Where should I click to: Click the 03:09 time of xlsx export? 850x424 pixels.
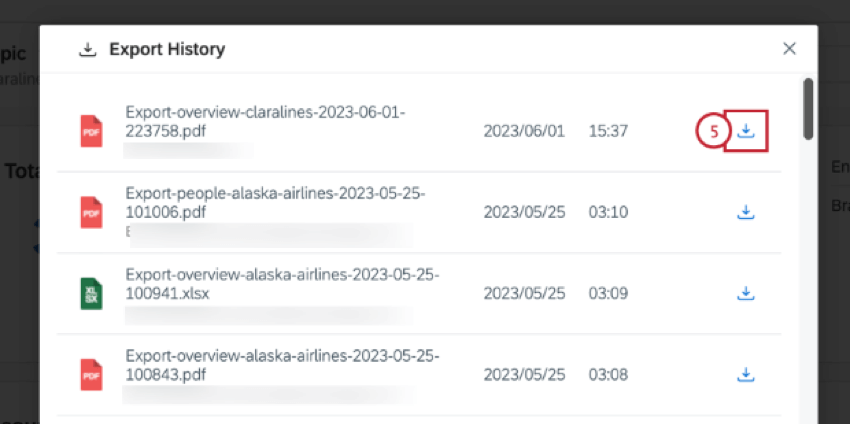[x=608, y=293]
